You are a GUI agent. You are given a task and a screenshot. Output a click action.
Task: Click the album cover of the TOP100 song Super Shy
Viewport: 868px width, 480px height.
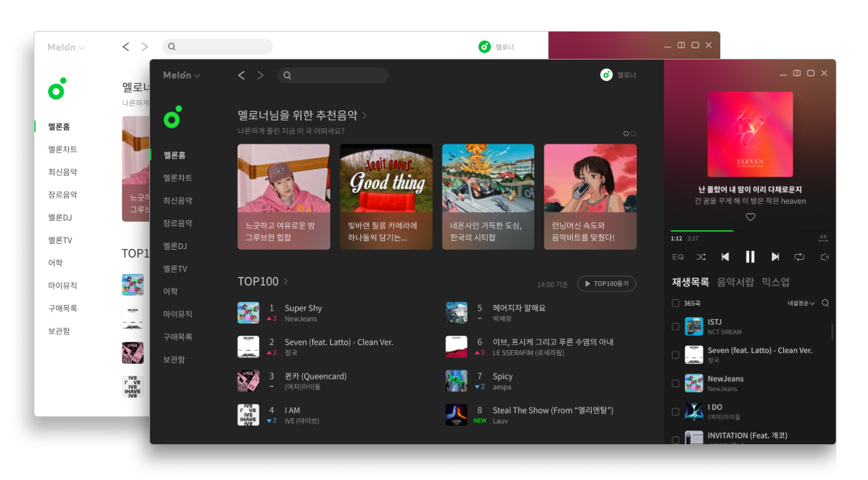tap(248, 313)
